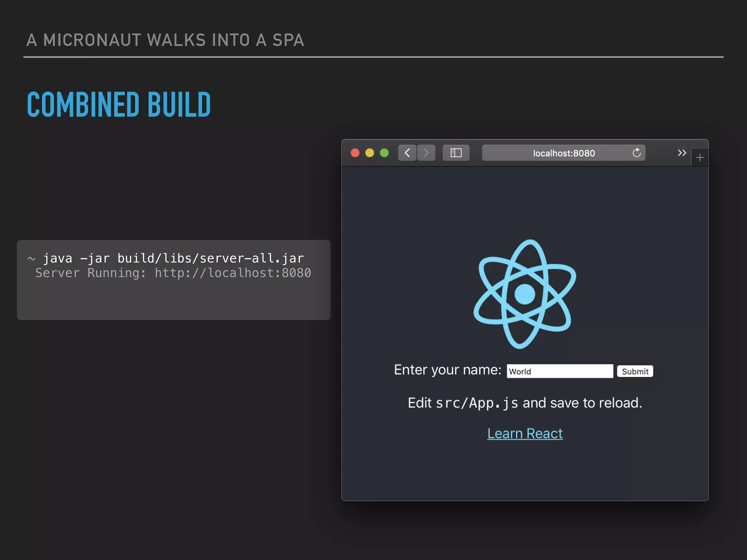Go back with the browser back arrow

(x=407, y=153)
